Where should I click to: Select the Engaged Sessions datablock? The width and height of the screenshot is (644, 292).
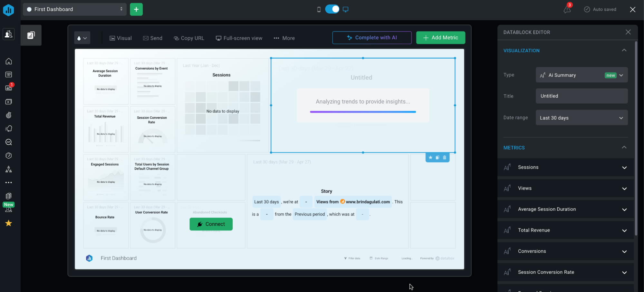[x=106, y=177]
